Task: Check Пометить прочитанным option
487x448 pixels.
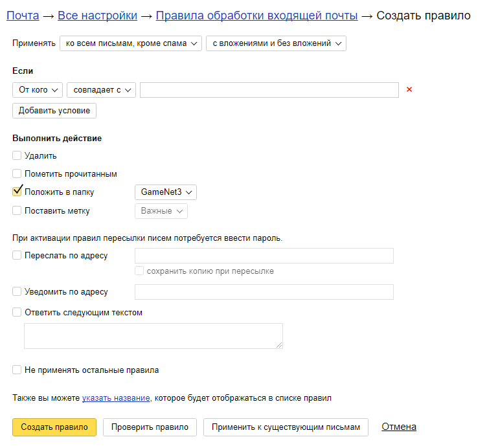Action: [x=17, y=174]
